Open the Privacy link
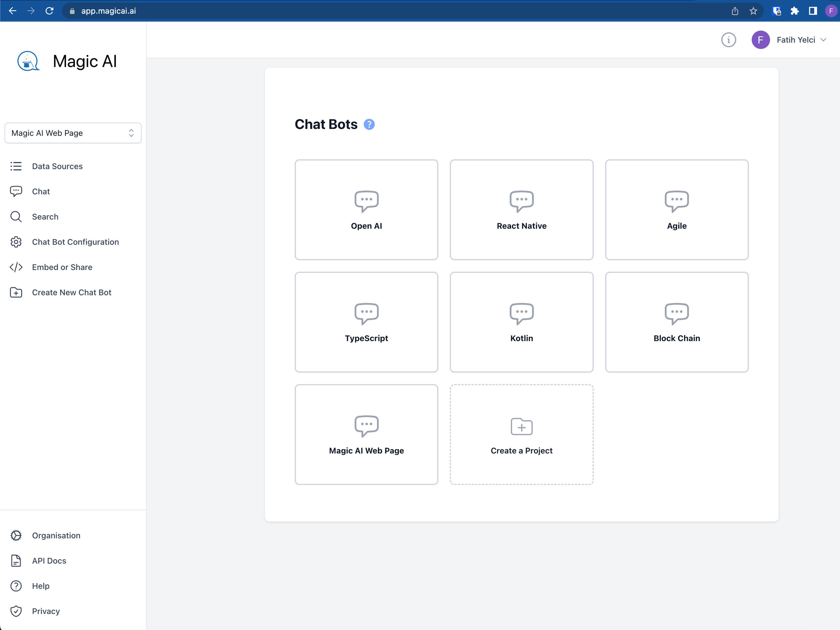Screen dimensions: 840x630 (46, 611)
